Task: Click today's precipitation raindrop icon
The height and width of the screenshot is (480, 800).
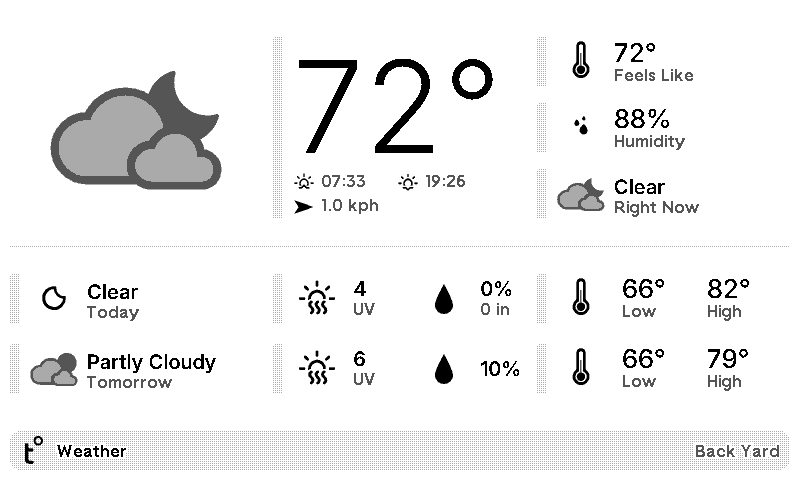Action: [443, 299]
